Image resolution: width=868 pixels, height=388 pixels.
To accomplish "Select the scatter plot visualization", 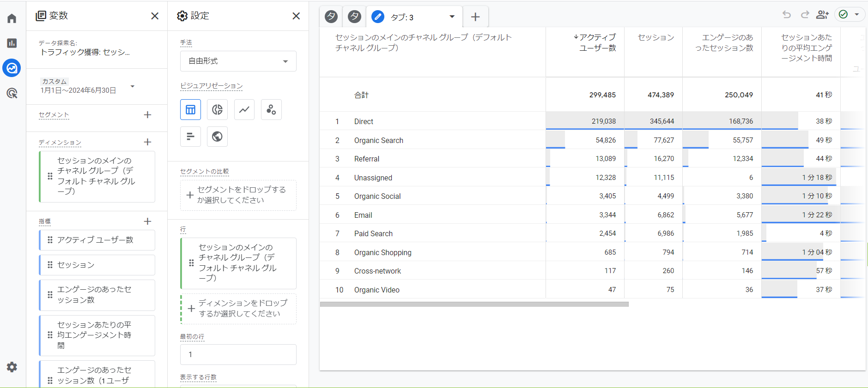I will pyautogui.click(x=271, y=109).
